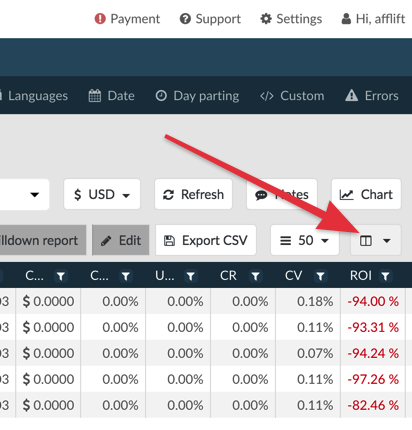Open the columns layout dropdown icon
Viewport: 412px width, 430px height.
pos(375,240)
